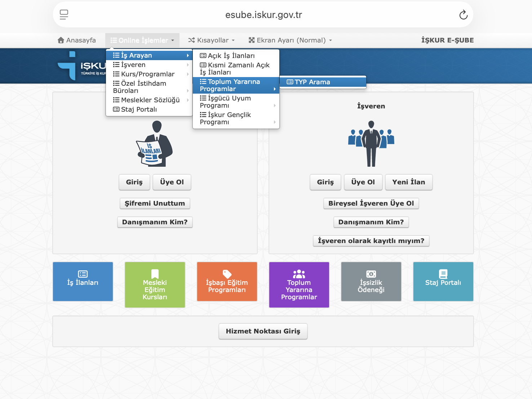This screenshot has height=399, width=532.
Task: Open the İşsizlik Ödeneği gray tile
Action: pyautogui.click(x=371, y=281)
